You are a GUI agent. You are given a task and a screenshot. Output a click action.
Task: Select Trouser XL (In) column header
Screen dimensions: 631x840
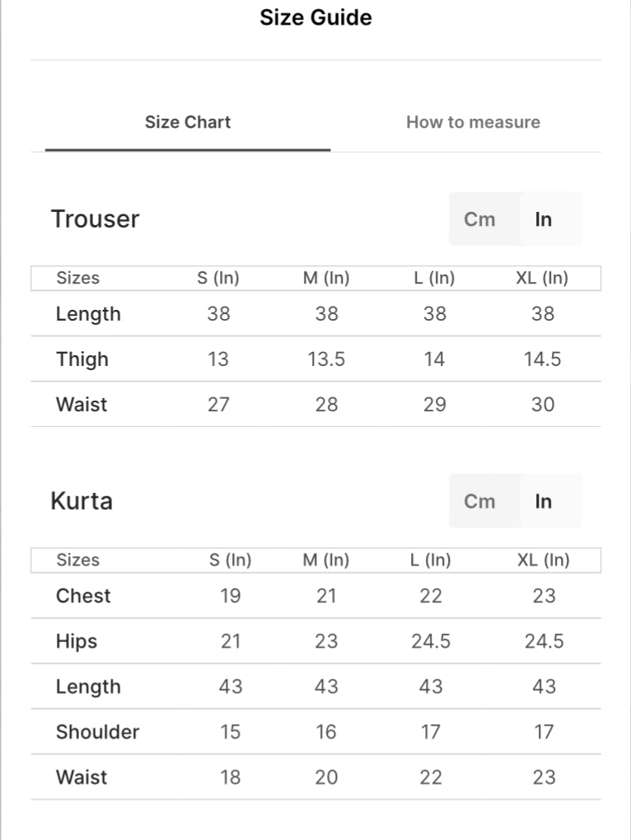click(x=542, y=279)
